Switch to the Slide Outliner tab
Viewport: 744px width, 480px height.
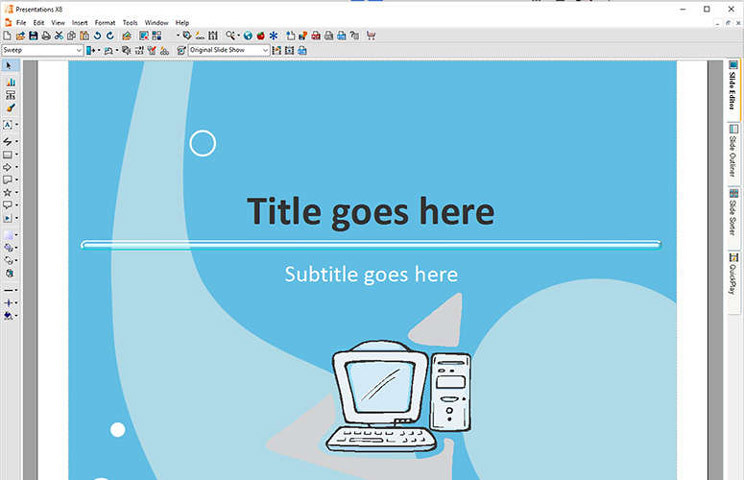[x=734, y=155]
